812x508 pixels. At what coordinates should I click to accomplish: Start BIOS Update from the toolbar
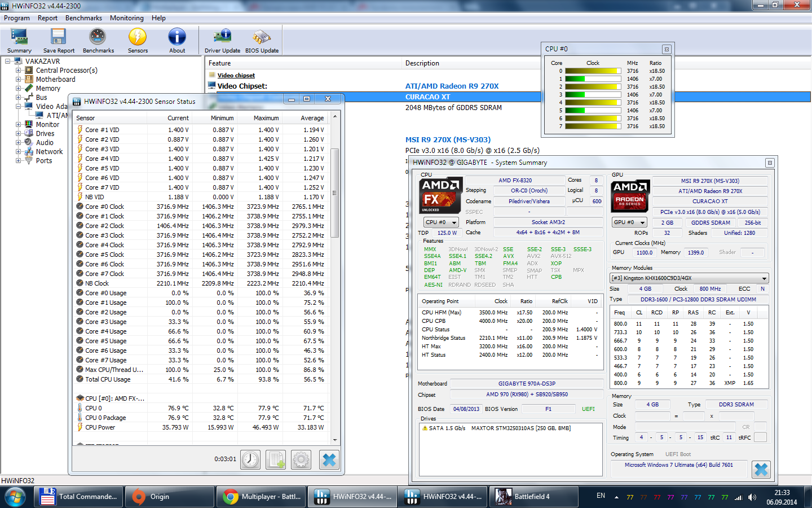pyautogui.click(x=262, y=41)
